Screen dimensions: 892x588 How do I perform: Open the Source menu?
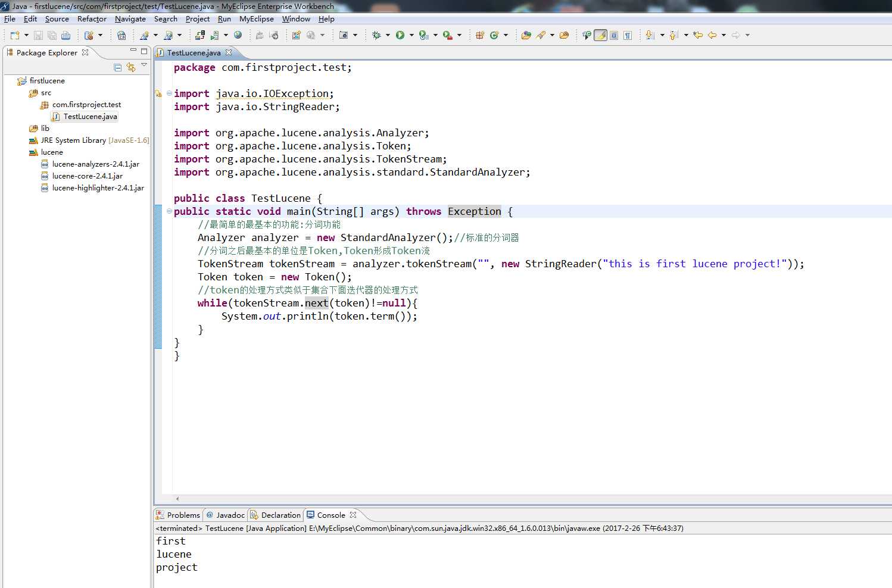pyautogui.click(x=57, y=19)
